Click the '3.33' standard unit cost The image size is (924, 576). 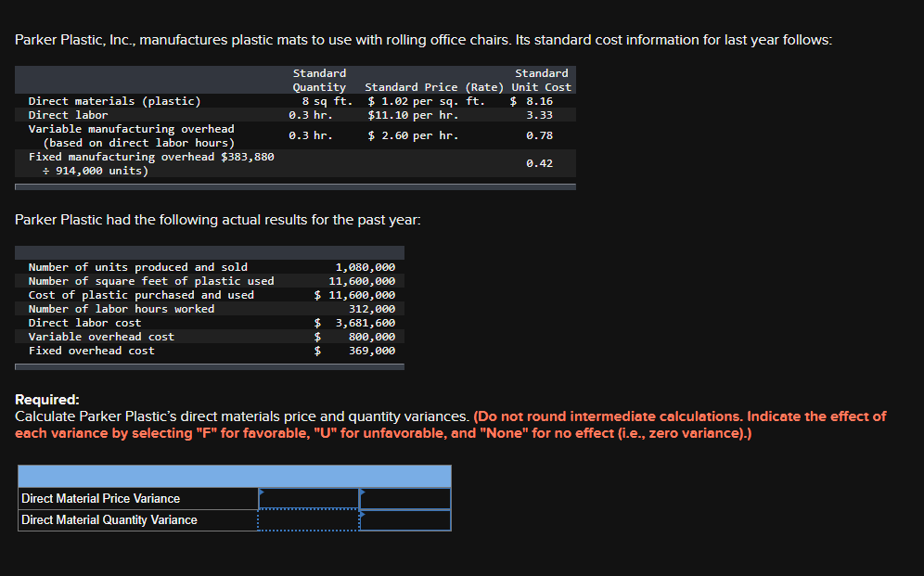539,115
